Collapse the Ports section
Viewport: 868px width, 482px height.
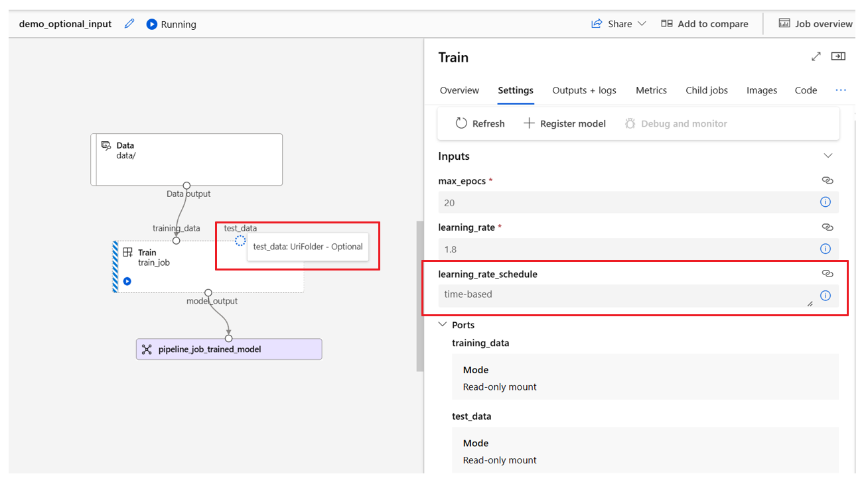click(x=443, y=325)
